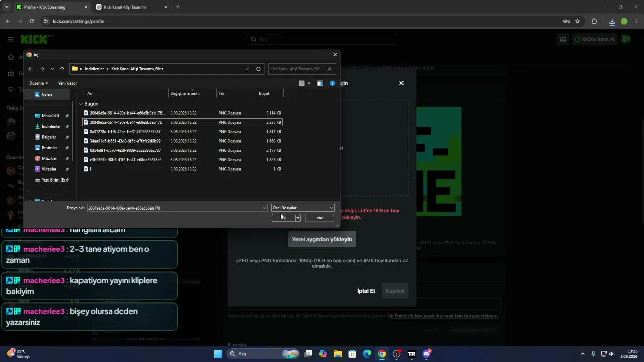Go up one folder level in dialog
Viewport: 644px width, 362px height.
click(62, 69)
